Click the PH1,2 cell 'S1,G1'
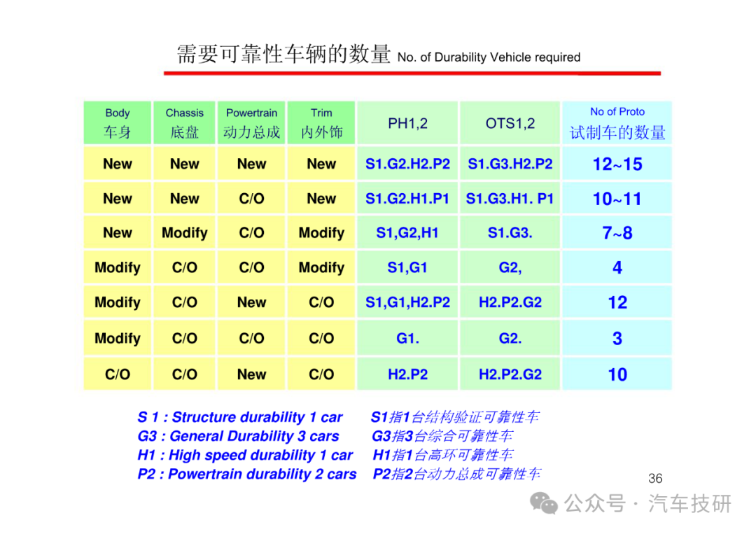The image size is (756, 534). click(407, 267)
